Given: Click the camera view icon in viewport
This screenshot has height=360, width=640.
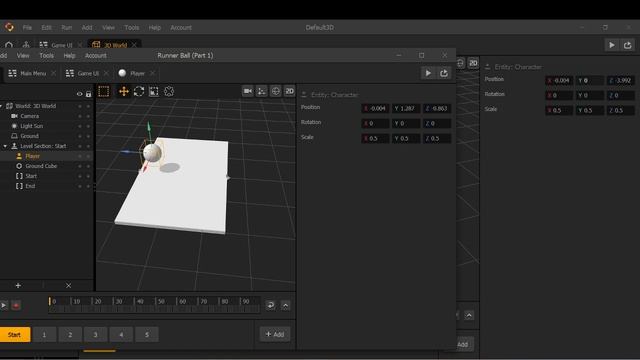Looking at the screenshot, I should 247,91.
